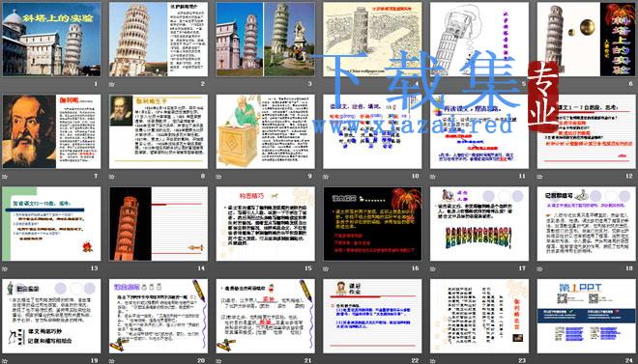Select slide 23 with vertical Galileo quotes
The image size is (638, 364).
(x=479, y=316)
